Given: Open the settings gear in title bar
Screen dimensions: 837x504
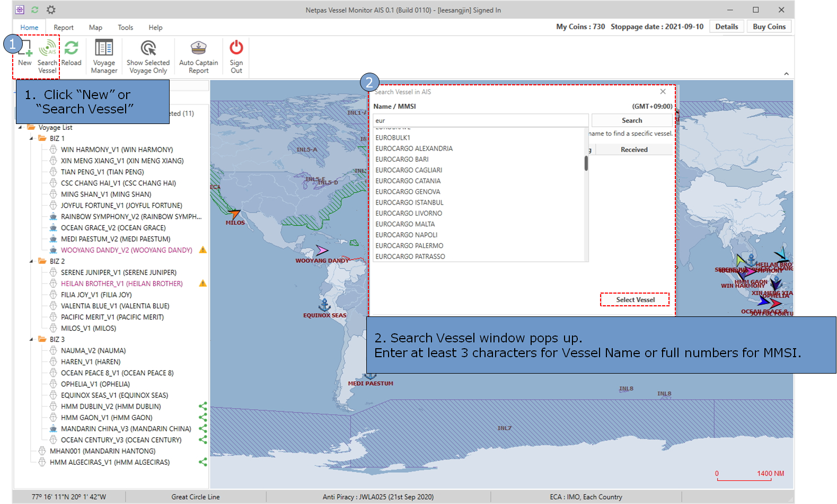Looking at the screenshot, I should click(51, 10).
